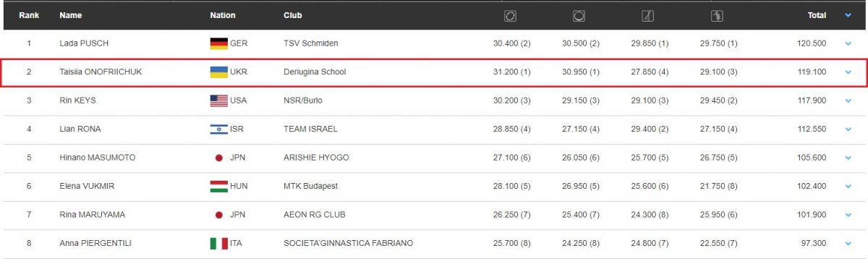
Task: Sort table by Name column header
Action: point(70,14)
